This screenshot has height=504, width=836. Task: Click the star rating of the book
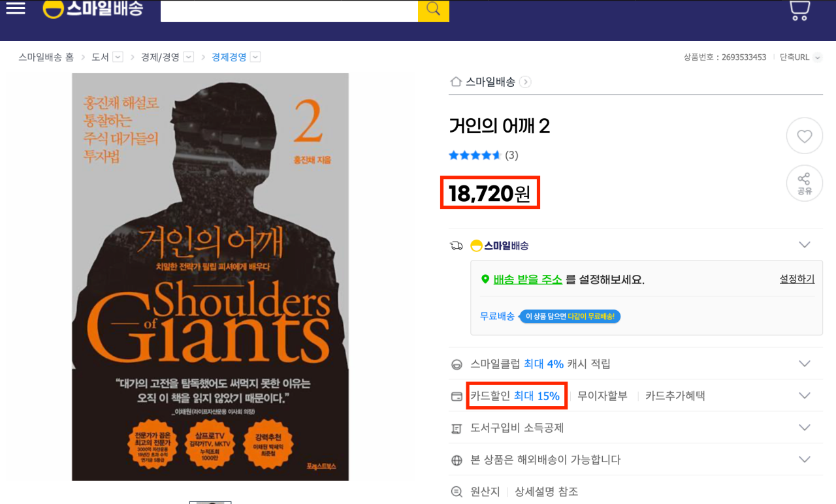475,155
